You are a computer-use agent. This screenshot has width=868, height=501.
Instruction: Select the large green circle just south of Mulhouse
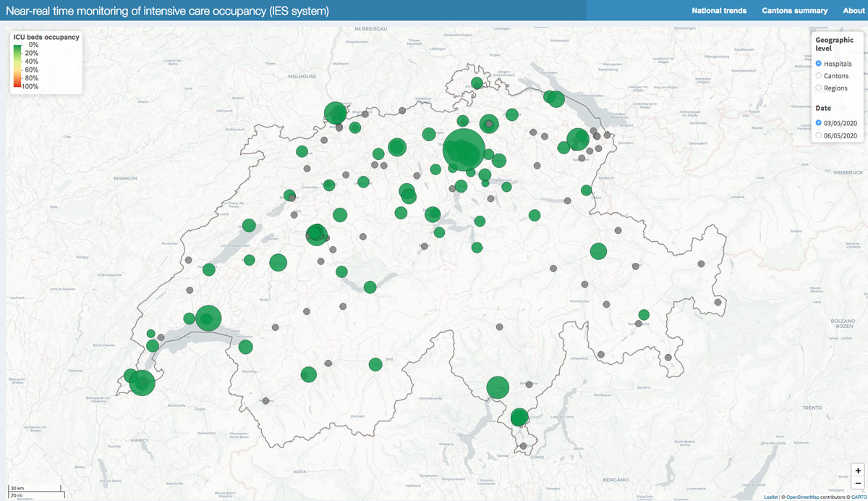click(x=335, y=113)
